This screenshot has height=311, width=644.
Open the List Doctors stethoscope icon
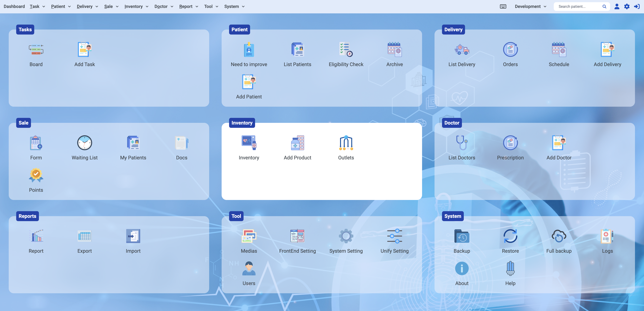[462, 143]
